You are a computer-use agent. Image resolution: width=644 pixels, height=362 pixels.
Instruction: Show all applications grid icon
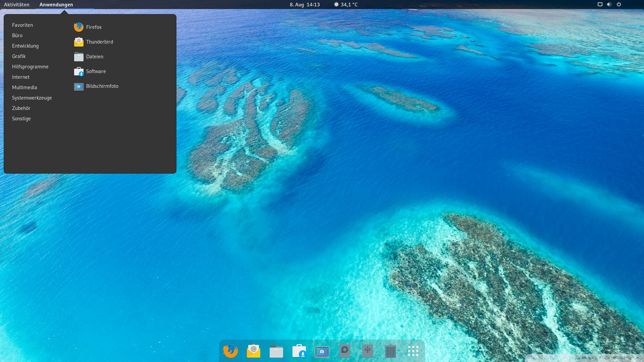[x=413, y=351]
